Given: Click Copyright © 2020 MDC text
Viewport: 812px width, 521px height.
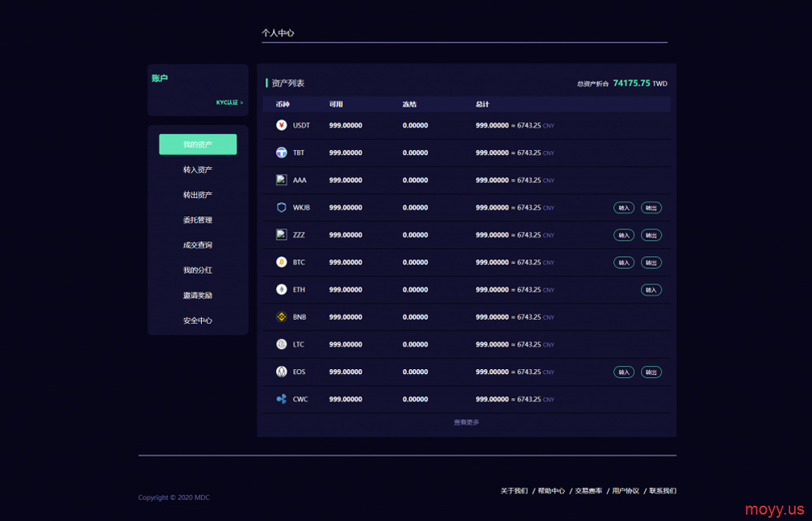Looking at the screenshot, I should 174,497.
